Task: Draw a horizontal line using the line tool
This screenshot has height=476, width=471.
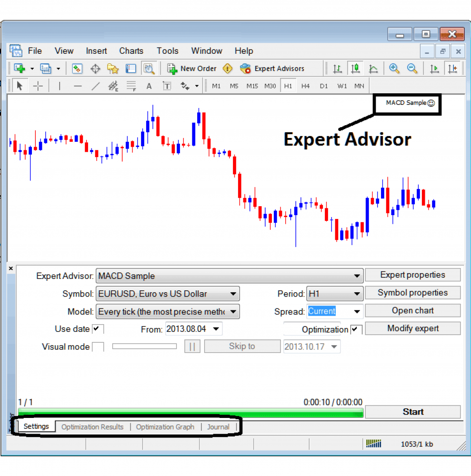Action: 78,86
